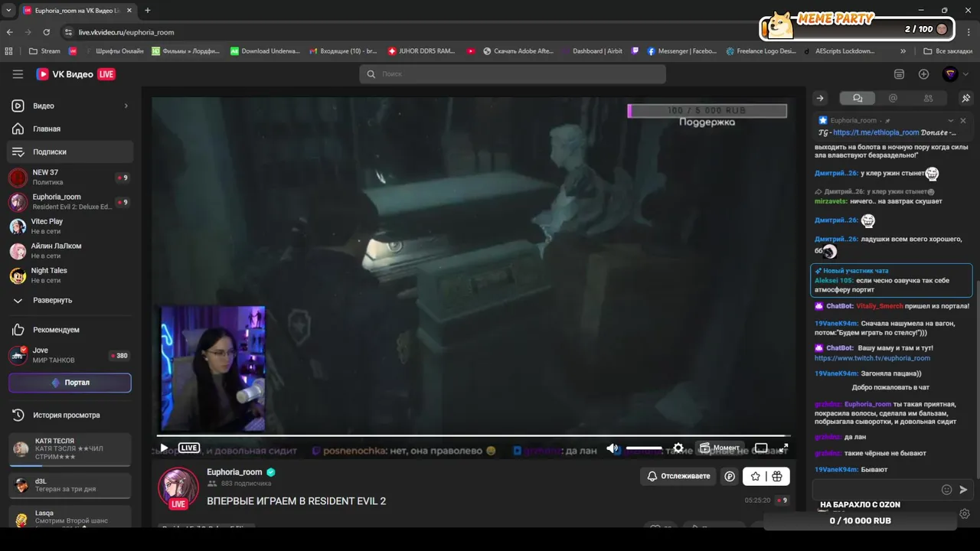
Task: Open the profile avatar menu in the header
Action: [950, 74]
